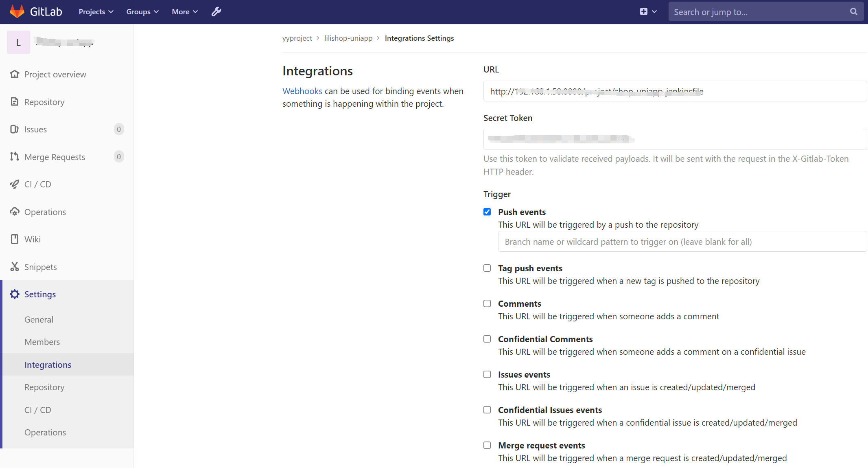Click the GitLab fox logo
Screen dimensions: 868x468
(17, 11)
